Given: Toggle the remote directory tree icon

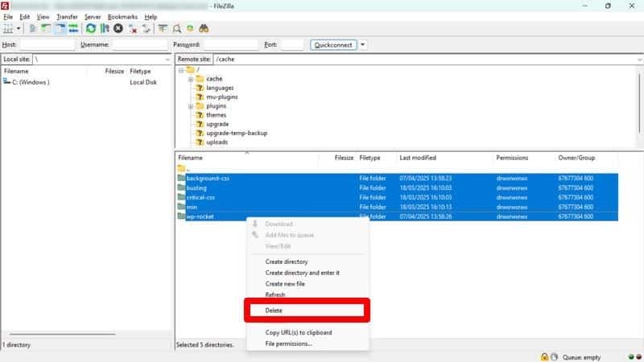Looking at the screenshot, I should point(60,29).
